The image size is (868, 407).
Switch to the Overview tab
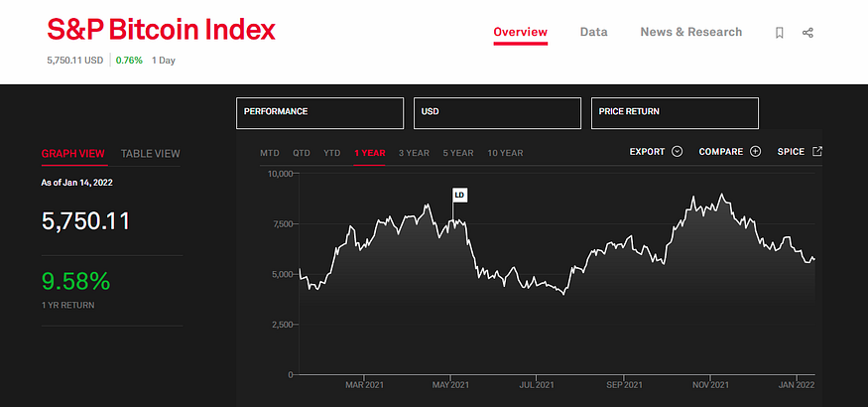(x=521, y=32)
